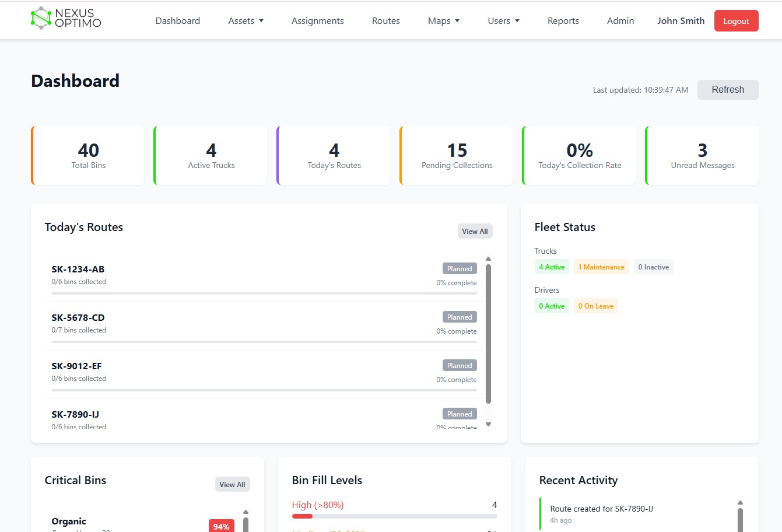
Task: Click the SK-9012-EF route progress bar
Action: [x=264, y=390]
